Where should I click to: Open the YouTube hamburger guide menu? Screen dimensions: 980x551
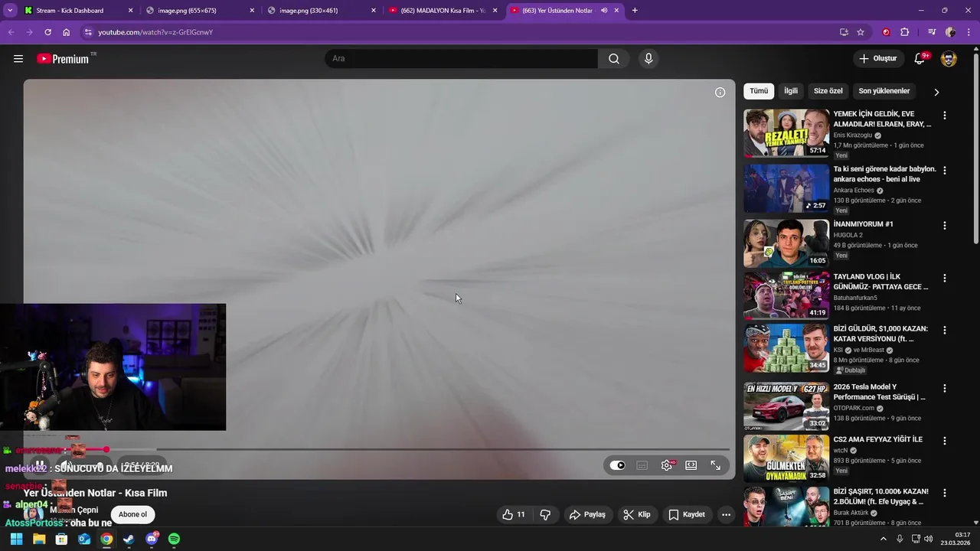18,59
